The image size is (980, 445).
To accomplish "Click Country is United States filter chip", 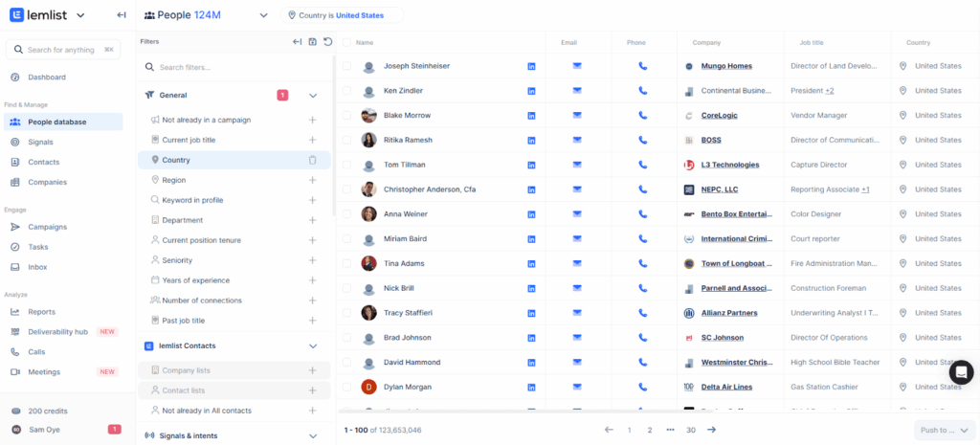I will pos(342,15).
